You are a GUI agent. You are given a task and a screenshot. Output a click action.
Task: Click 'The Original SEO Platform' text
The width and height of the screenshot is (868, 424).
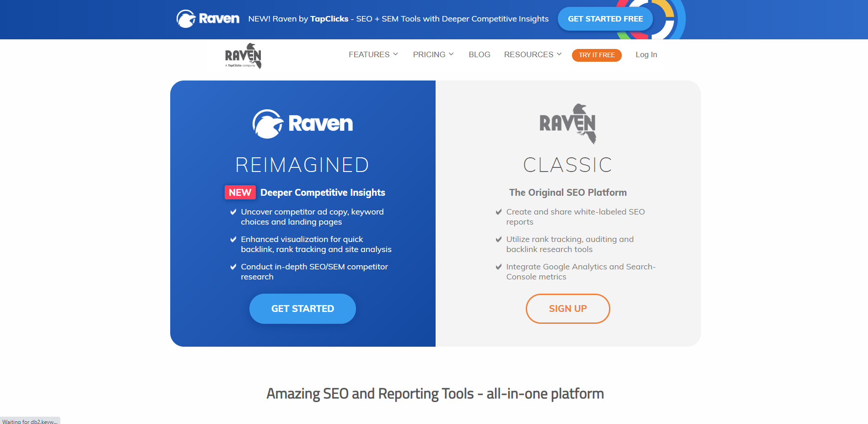point(568,193)
